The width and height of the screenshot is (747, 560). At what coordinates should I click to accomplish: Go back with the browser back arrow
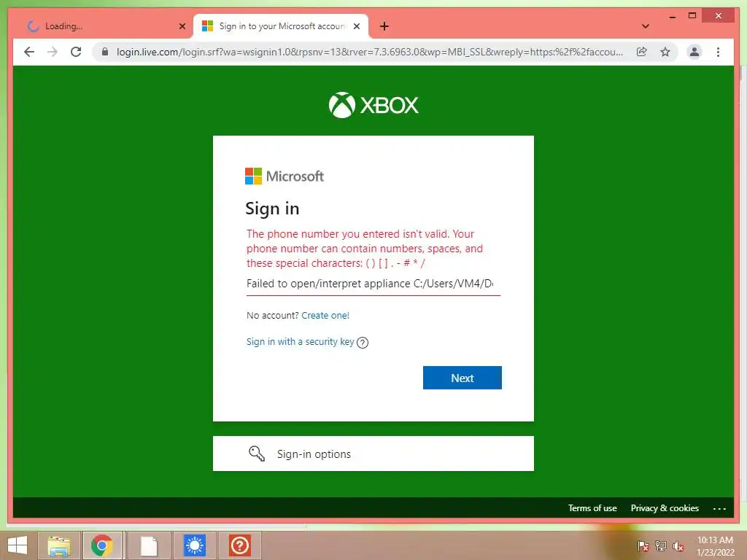[x=29, y=52]
